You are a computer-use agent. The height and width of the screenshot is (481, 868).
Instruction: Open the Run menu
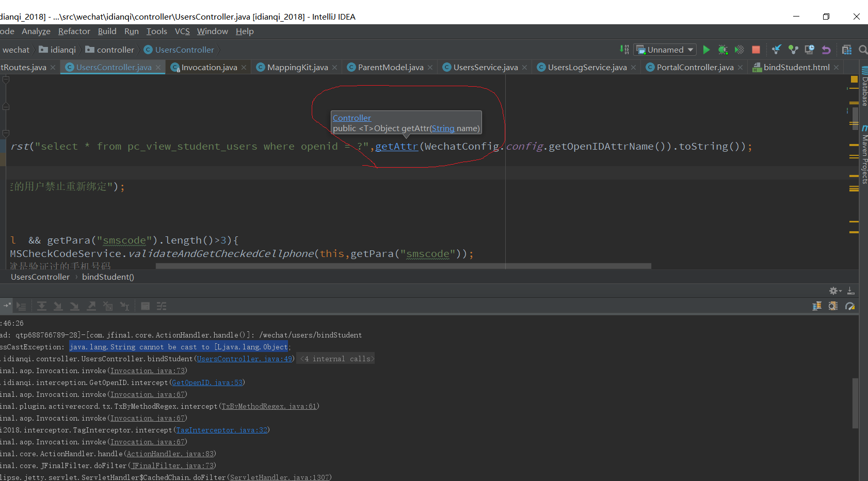pos(132,31)
